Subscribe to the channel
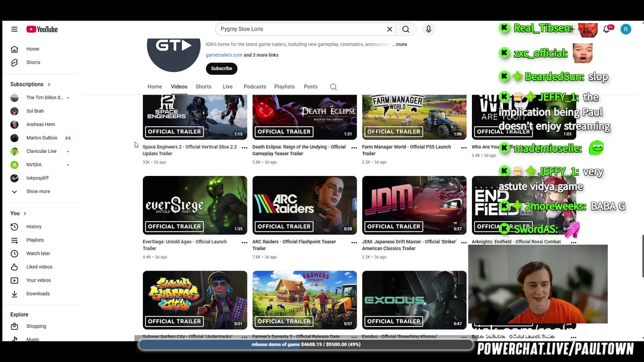 click(x=221, y=68)
